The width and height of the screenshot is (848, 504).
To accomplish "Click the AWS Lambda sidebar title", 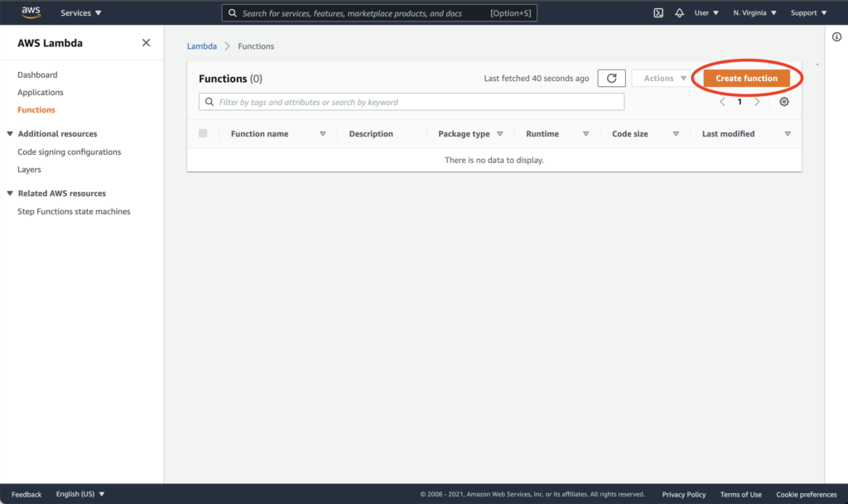I will 50,43.
